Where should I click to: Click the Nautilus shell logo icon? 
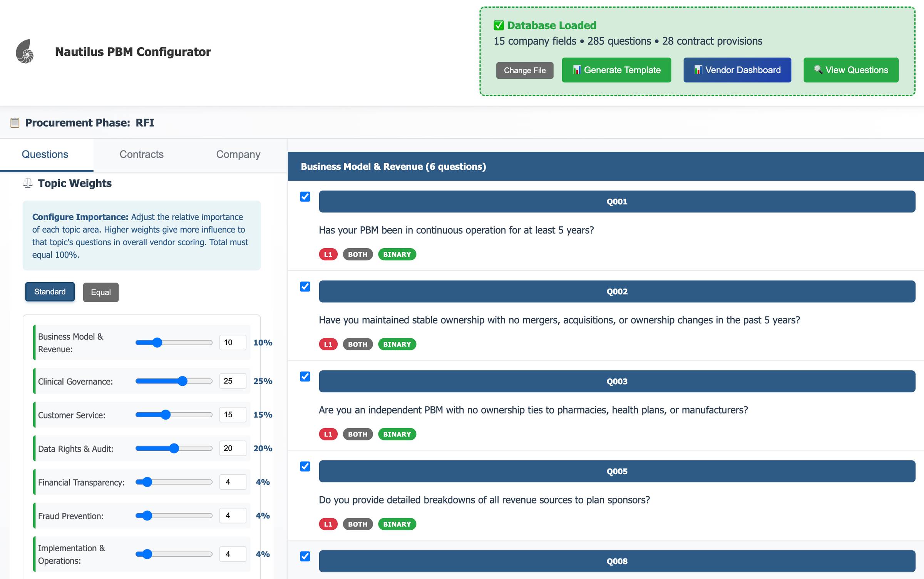tap(25, 51)
